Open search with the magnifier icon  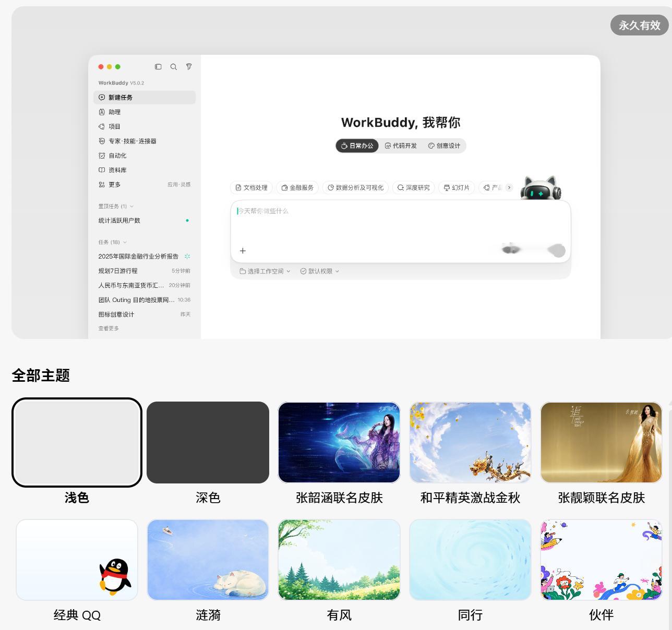(173, 67)
